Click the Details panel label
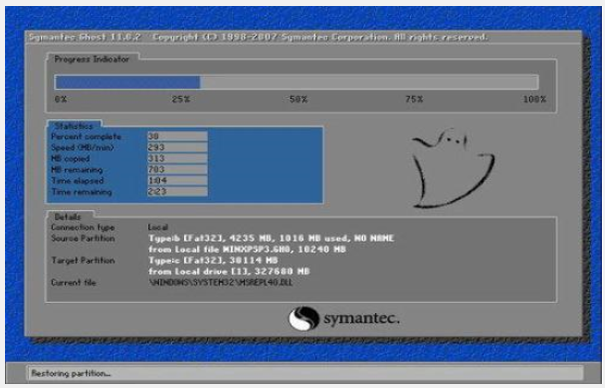Image resolution: width=605 pixels, height=388 pixels. 68,217
